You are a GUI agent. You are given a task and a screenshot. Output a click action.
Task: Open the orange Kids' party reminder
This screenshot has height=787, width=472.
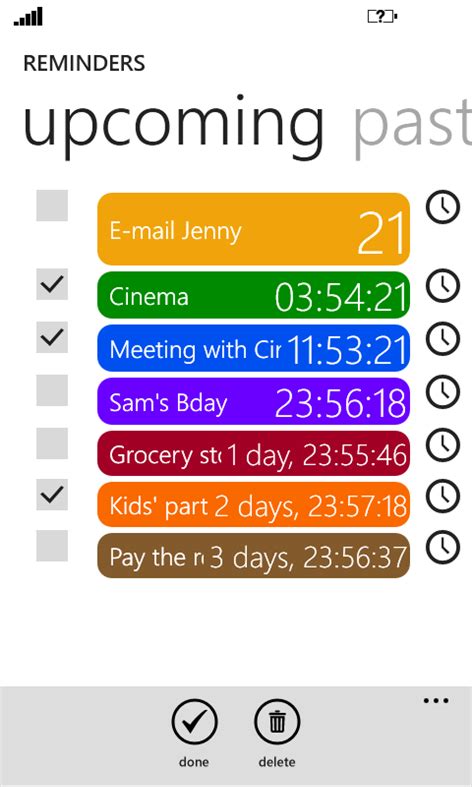pyautogui.click(x=254, y=505)
